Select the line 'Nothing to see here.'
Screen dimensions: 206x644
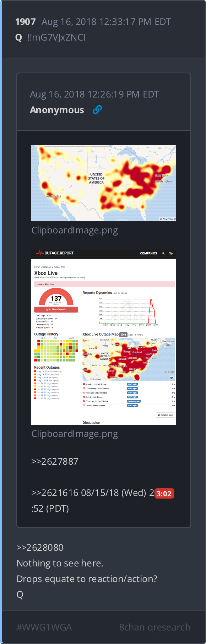click(x=60, y=563)
